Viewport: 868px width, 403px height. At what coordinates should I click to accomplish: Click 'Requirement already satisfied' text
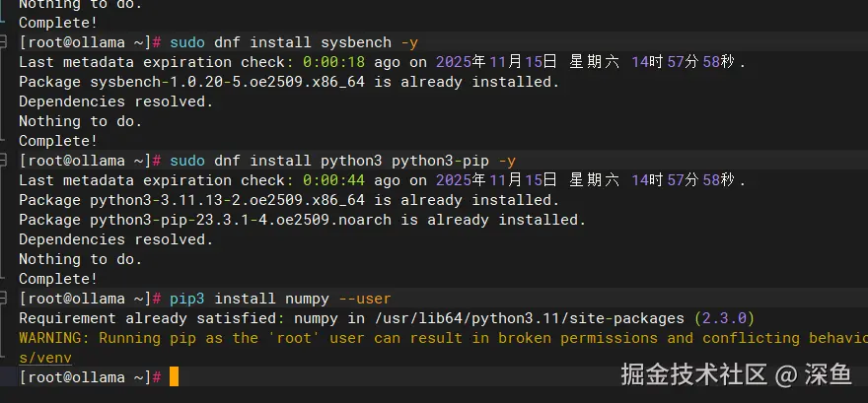tap(148, 318)
